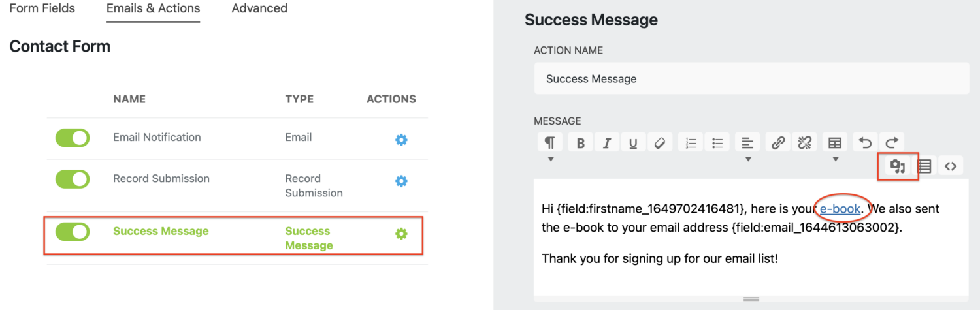Open the table insert dropdown
980x310 pixels.
coord(835,143)
